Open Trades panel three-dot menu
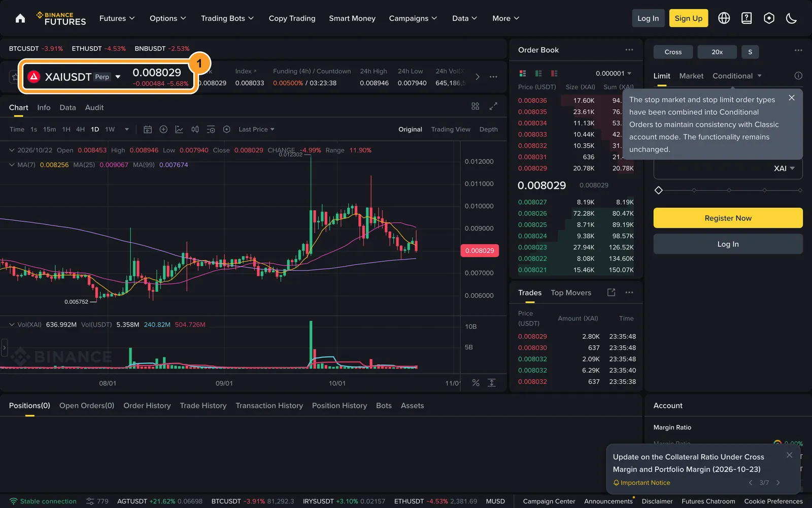 [x=629, y=293]
